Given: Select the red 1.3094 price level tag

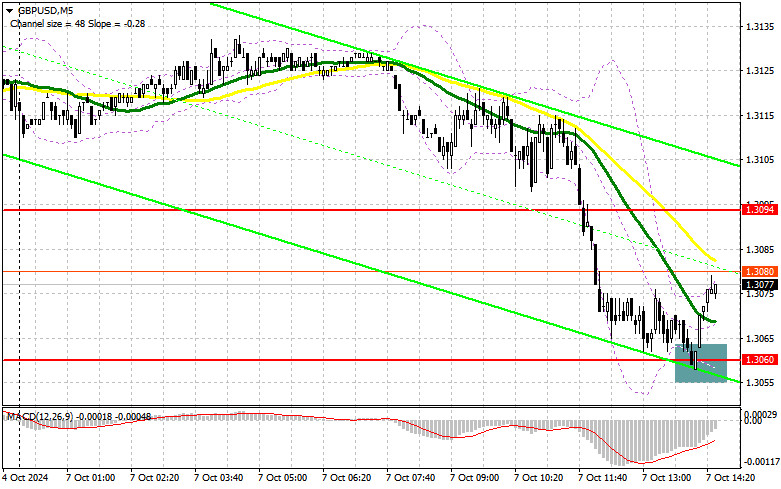Looking at the screenshot, I should pyautogui.click(x=760, y=210).
